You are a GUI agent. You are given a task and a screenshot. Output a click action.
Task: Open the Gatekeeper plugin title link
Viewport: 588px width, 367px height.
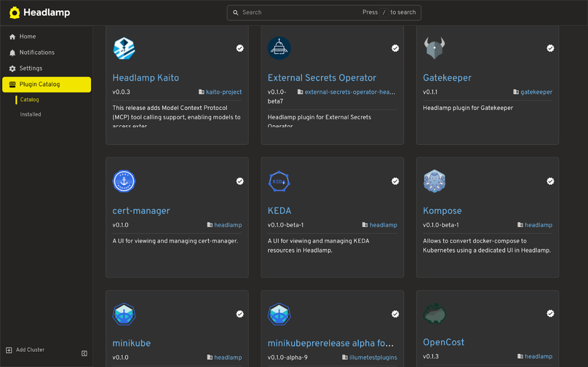(x=447, y=78)
